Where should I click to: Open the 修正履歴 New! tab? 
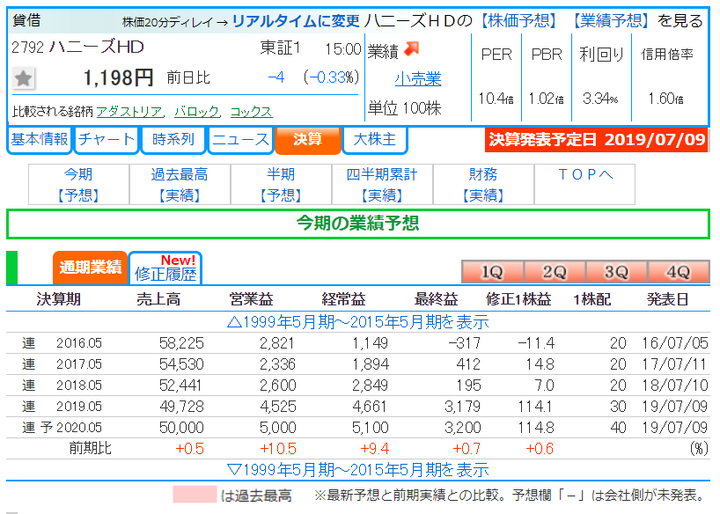click(x=165, y=267)
